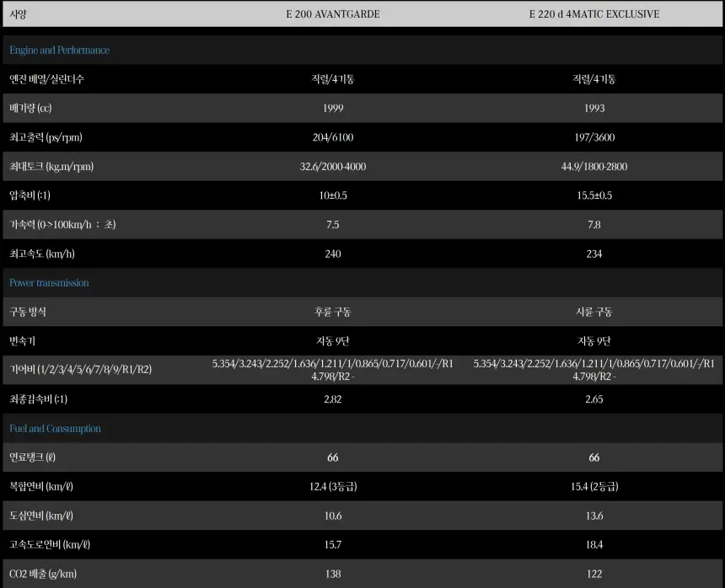Click the 가속력 (0->100km/h) row label
The width and height of the screenshot is (725, 588).
(62, 224)
